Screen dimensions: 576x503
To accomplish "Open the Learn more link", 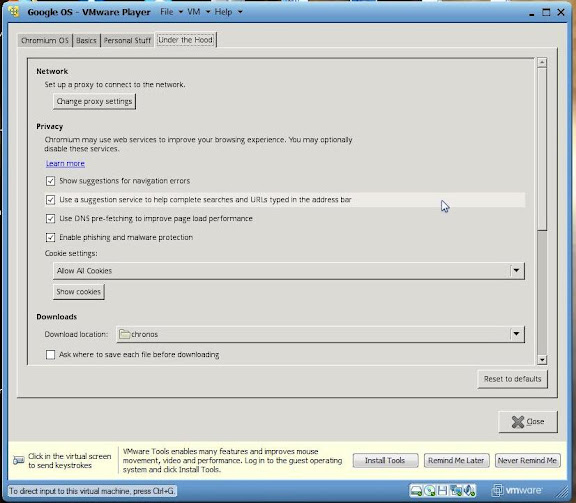I will [65, 164].
